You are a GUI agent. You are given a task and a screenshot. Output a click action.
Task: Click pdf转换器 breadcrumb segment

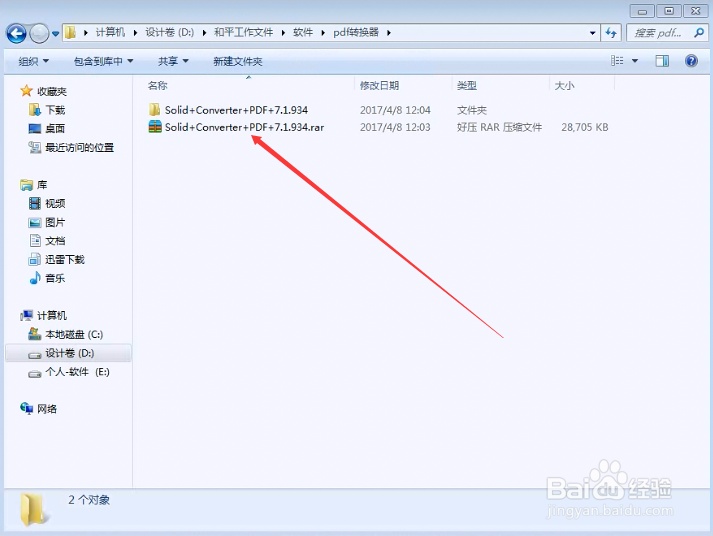[x=356, y=32]
